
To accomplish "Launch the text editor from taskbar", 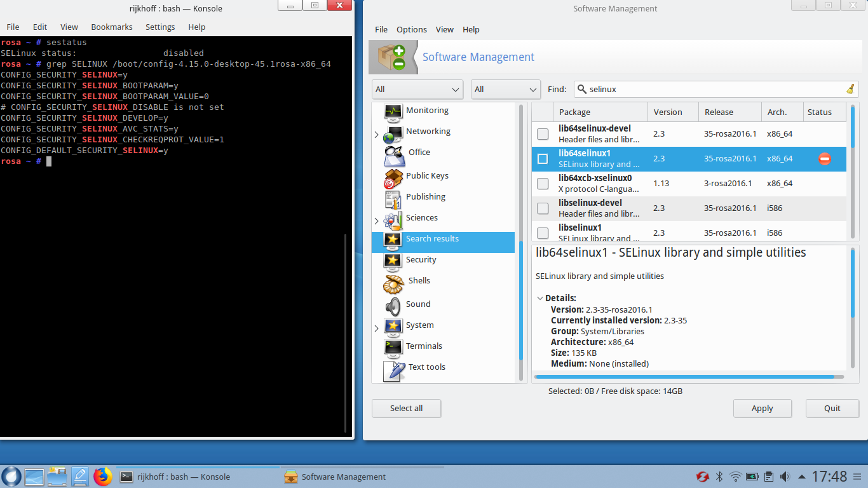I will pyautogui.click(x=80, y=477).
